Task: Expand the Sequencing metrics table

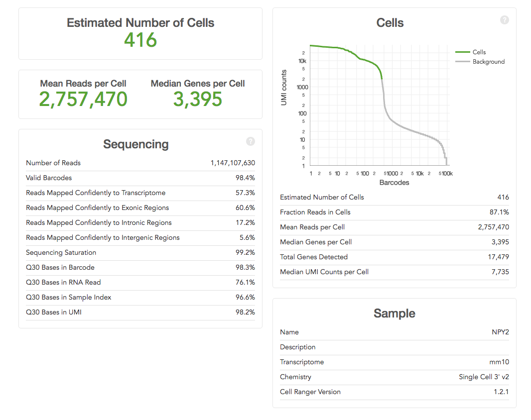Action: 135,144
